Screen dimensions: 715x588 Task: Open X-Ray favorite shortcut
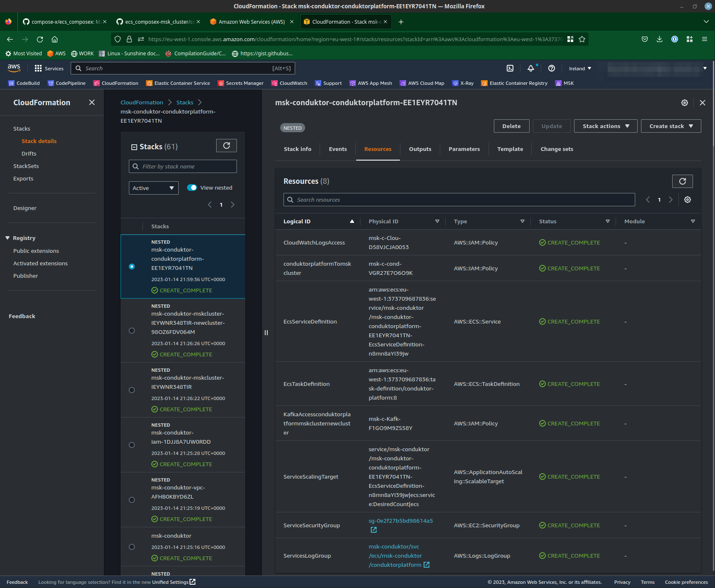pos(463,83)
